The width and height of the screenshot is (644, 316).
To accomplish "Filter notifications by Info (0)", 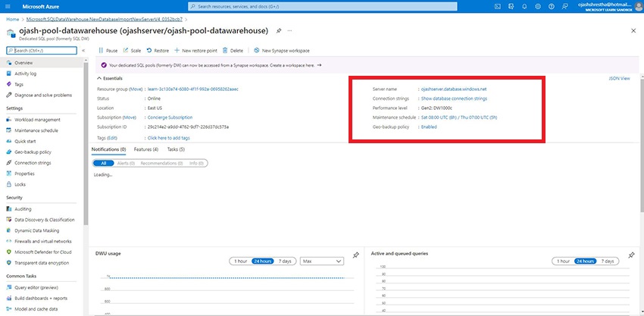I will click(196, 163).
